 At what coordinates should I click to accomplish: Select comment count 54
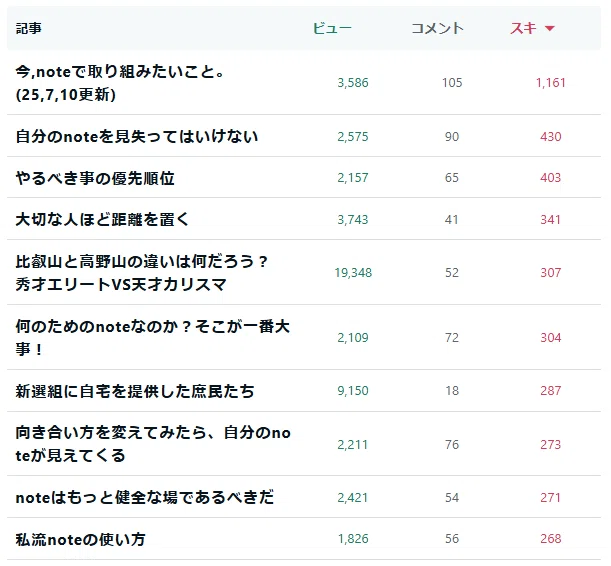pos(452,497)
